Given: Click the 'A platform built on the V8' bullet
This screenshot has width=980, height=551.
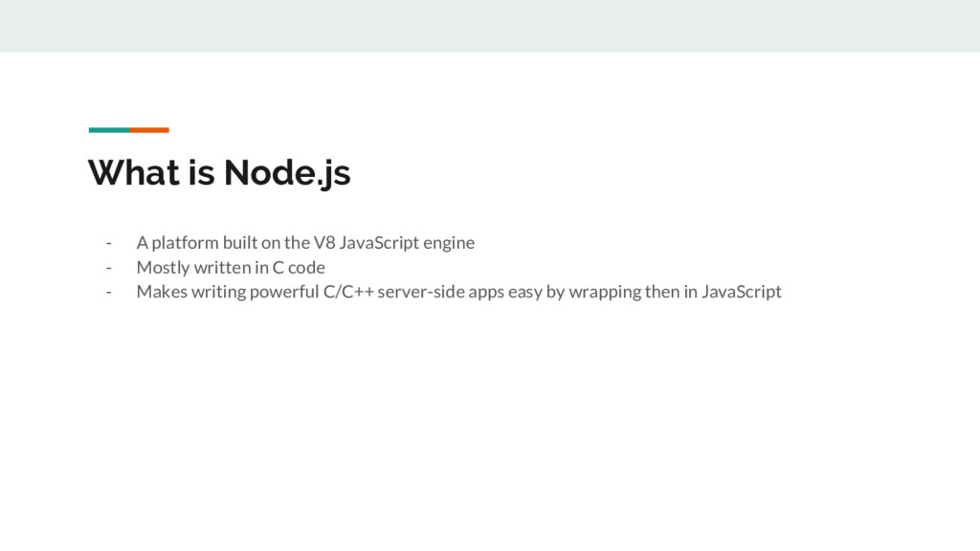Looking at the screenshot, I should (305, 242).
